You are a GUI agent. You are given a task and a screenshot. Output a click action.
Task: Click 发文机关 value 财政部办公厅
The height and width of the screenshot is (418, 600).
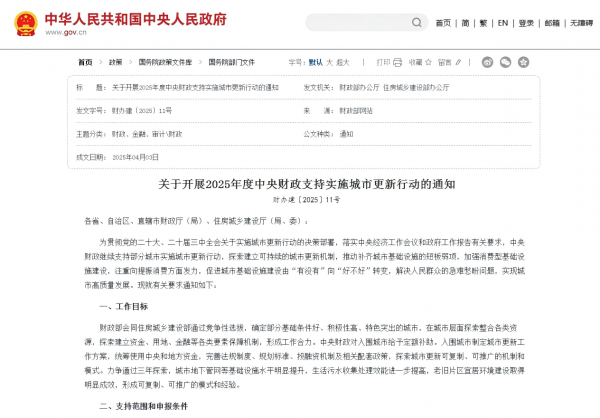point(359,87)
